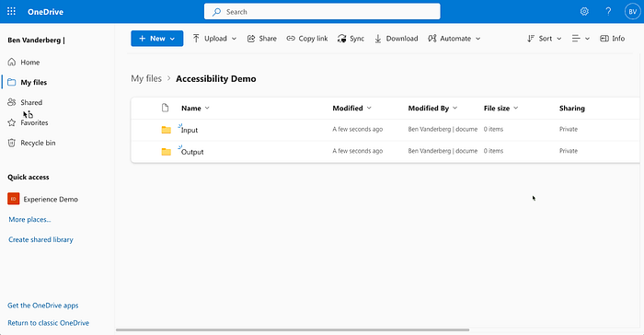Viewport: 644px width, 335px height.
Task: Click the Shared people icon
Action: [12, 102]
